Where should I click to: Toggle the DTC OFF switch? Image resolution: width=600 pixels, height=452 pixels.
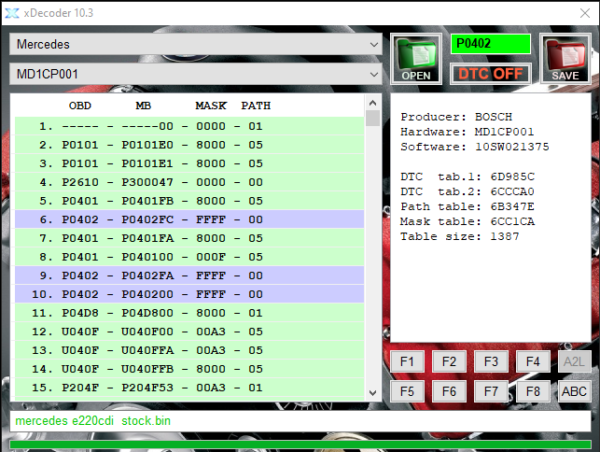[492, 72]
